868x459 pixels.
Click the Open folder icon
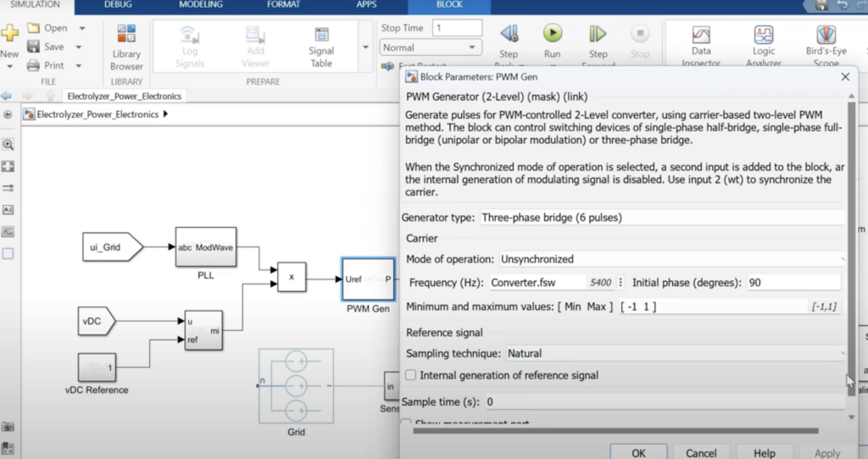[34, 28]
